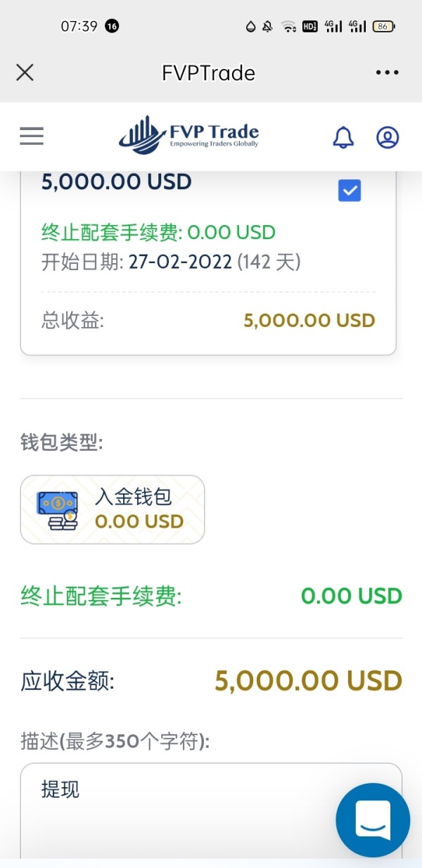Viewport: 422px width, 868px height.
Task: Tap the 终止配套手续费 fee row value
Action: point(351,596)
